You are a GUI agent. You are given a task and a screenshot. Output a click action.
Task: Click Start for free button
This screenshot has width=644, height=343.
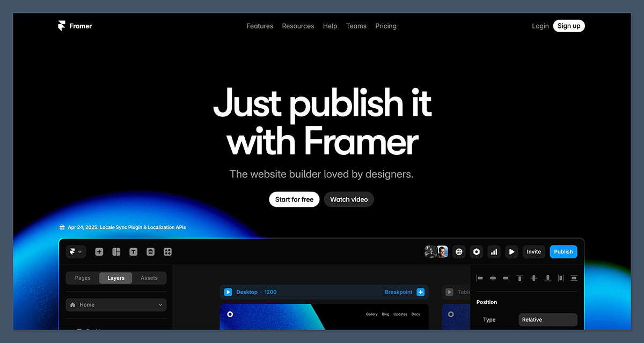tap(294, 199)
